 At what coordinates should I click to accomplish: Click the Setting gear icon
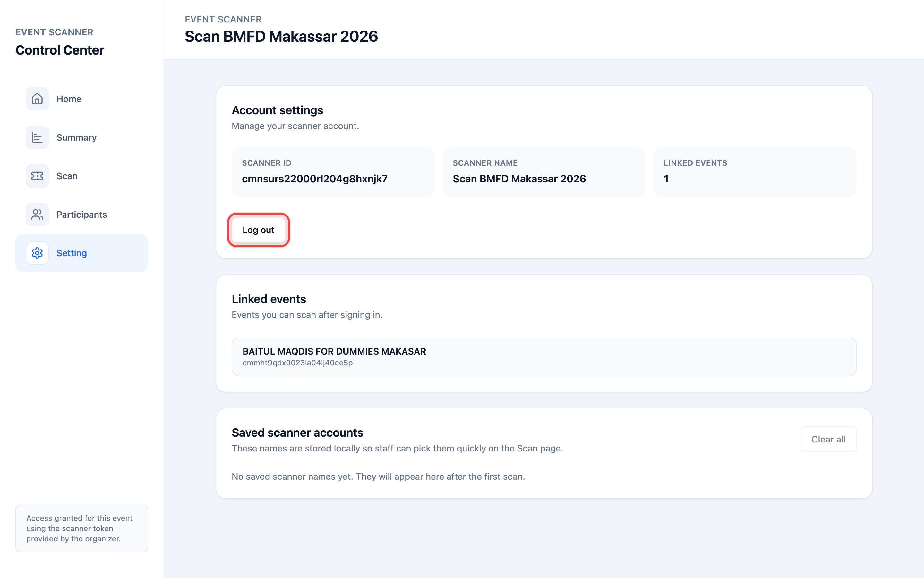pyautogui.click(x=37, y=253)
